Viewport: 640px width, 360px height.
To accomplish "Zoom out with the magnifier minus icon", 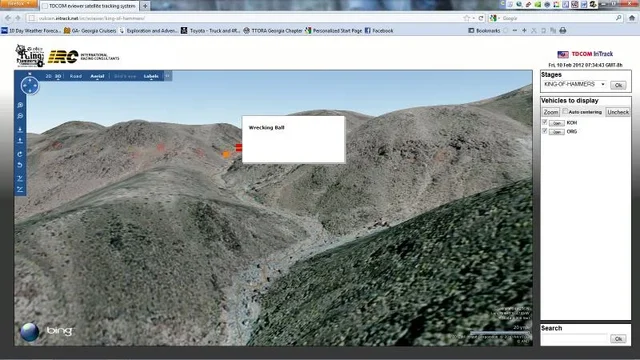I will 20,116.
